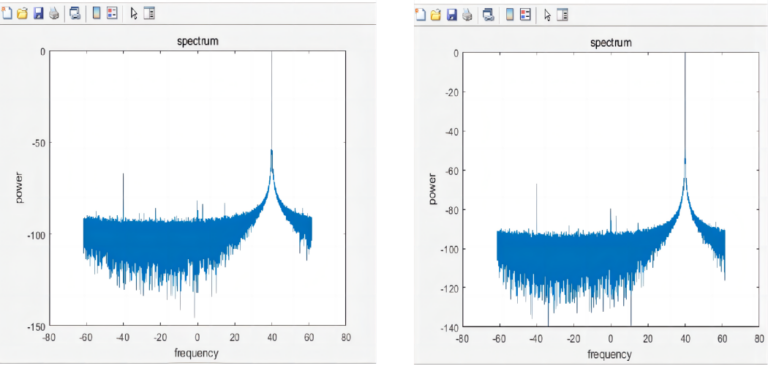Click the -50 y-axis tick in left plot
The height and width of the screenshot is (366, 768).
click(39, 143)
